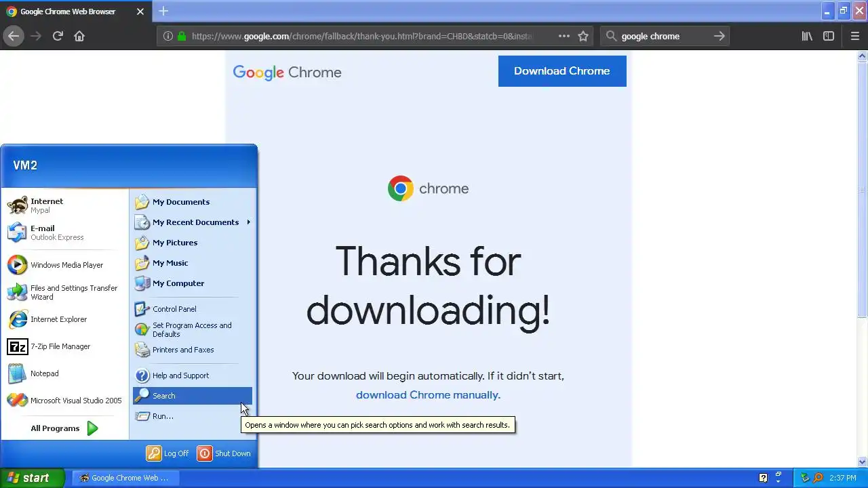The height and width of the screenshot is (488, 868).
Task: Click the Google Chrome logo in header
Action: 287,73
